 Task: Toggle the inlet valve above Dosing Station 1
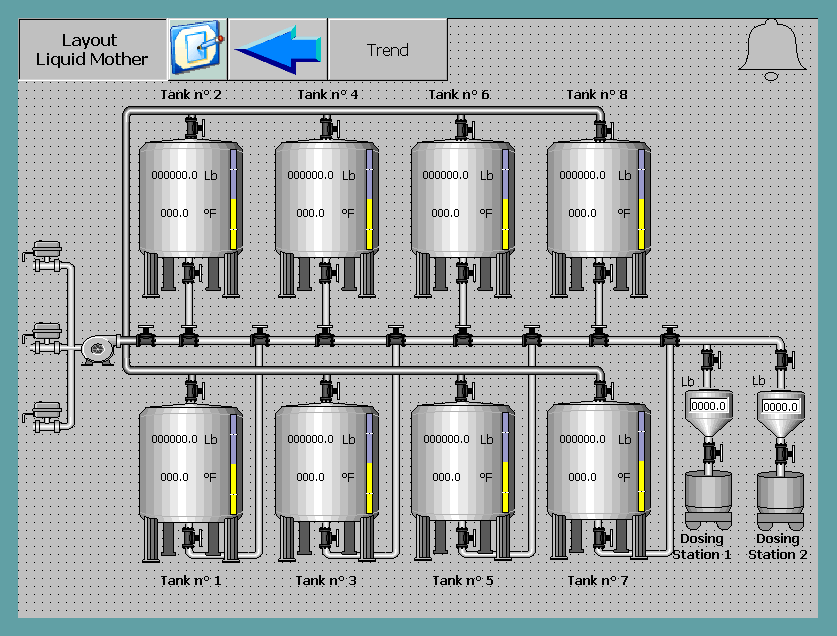click(710, 359)
